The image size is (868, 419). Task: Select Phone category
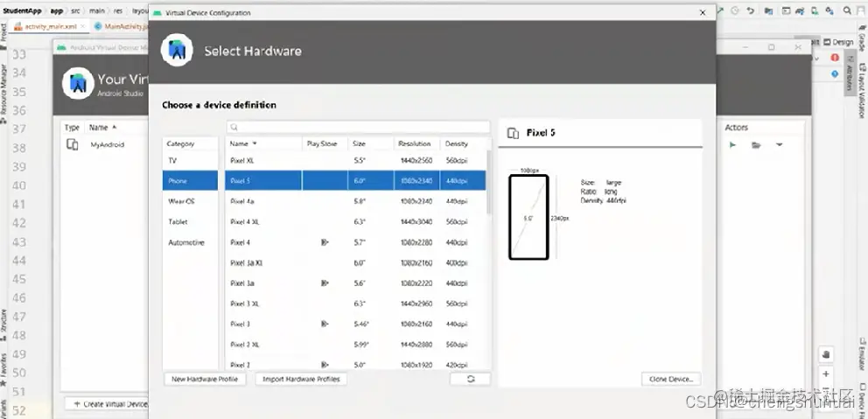pos(190,180)
